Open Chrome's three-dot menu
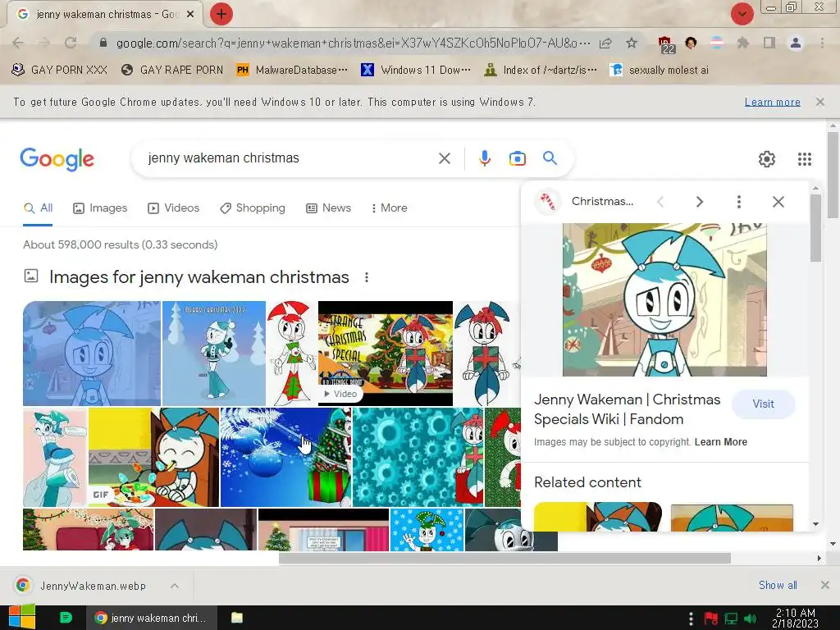 (822, 43)
